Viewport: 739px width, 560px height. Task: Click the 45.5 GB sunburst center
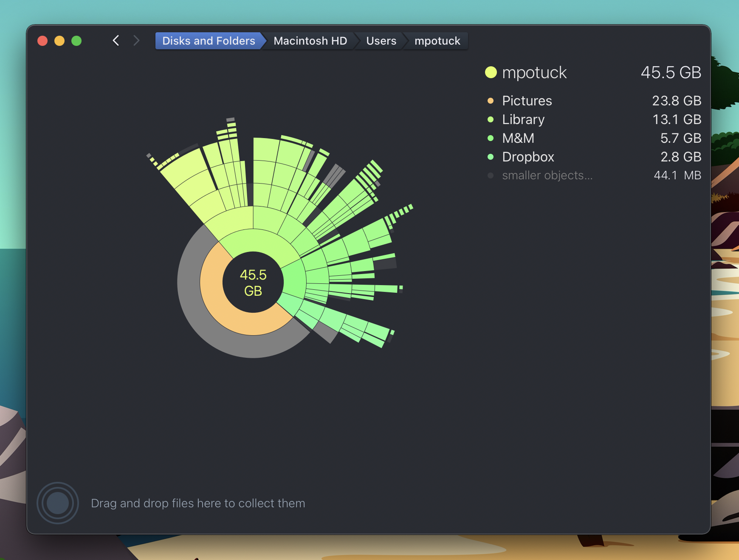[x=253, y=283]
